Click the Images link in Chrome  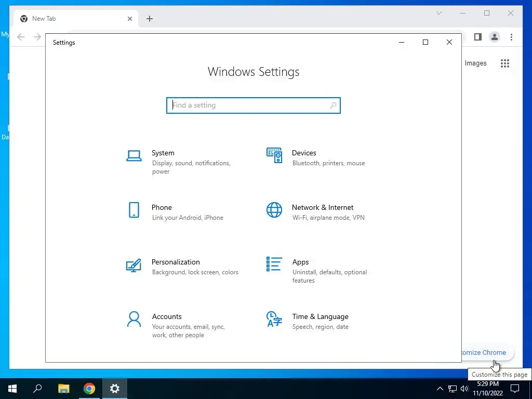pos(475,63)
